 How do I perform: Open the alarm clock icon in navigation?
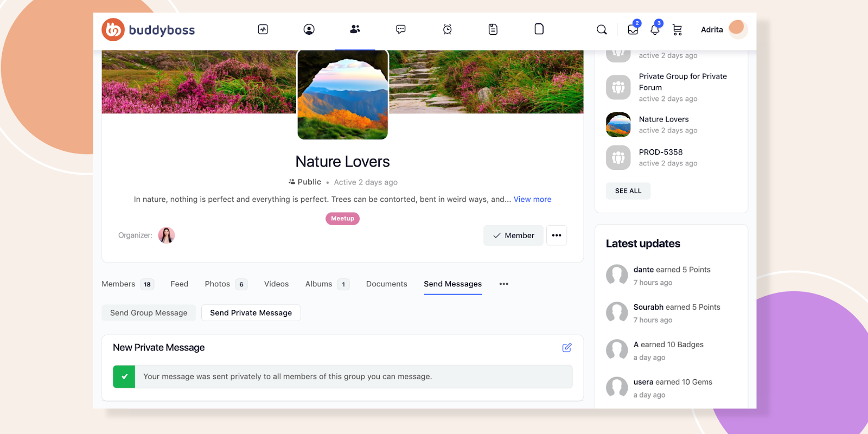[448, 29]
